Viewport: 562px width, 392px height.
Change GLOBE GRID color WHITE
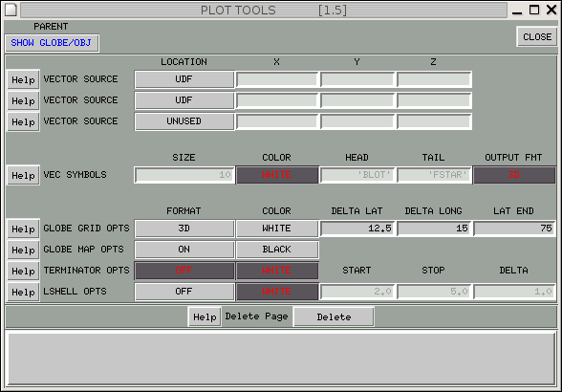click(x=277, y=229)
